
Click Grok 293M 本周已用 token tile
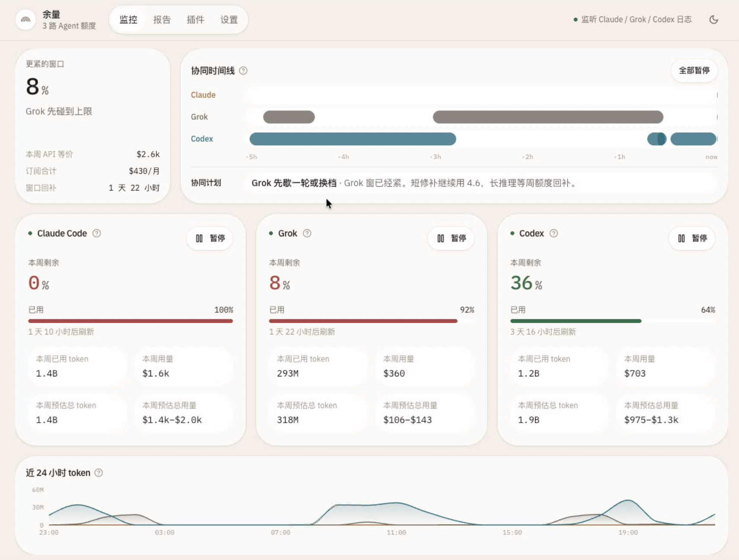click(319, 367)
